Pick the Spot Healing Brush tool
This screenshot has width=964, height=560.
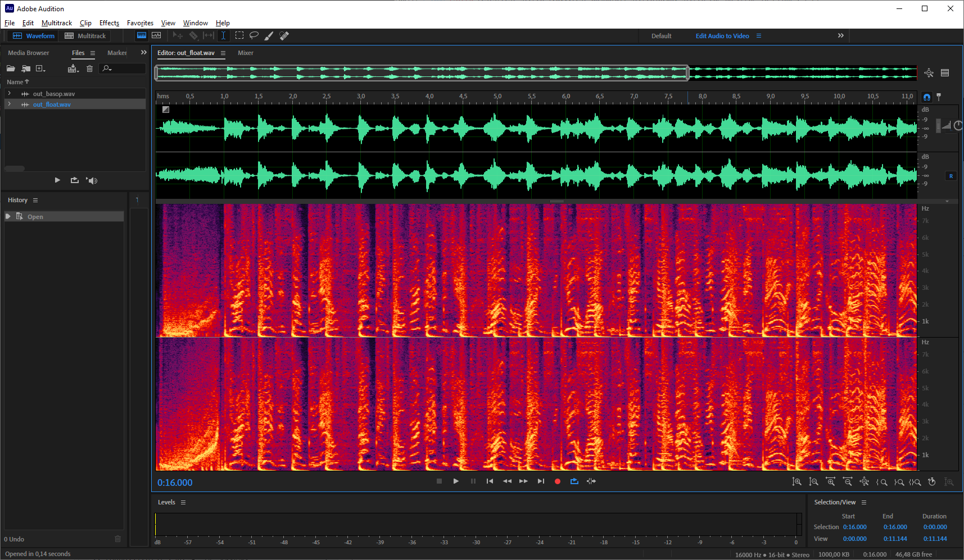point(284,35)
